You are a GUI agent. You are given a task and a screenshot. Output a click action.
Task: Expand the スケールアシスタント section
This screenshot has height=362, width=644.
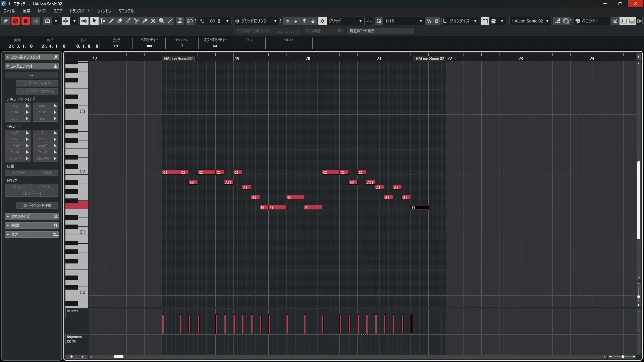tap(26, 57)
